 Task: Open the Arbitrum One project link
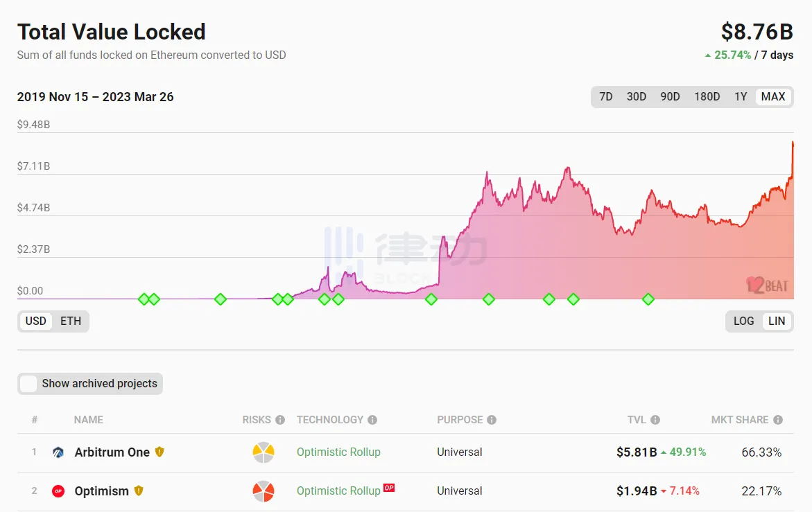(112, 452)
